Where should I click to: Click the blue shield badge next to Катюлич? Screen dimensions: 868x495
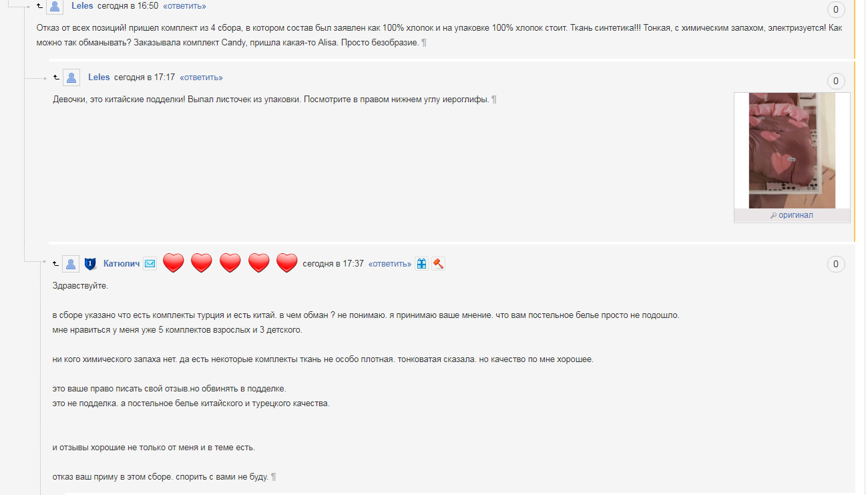pyautogui.click(x=91, y=264)
